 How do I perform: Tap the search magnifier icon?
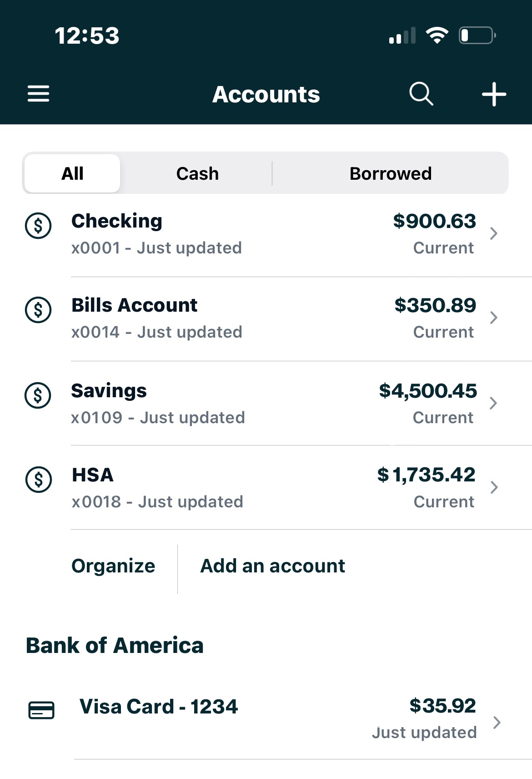point(421,94)
